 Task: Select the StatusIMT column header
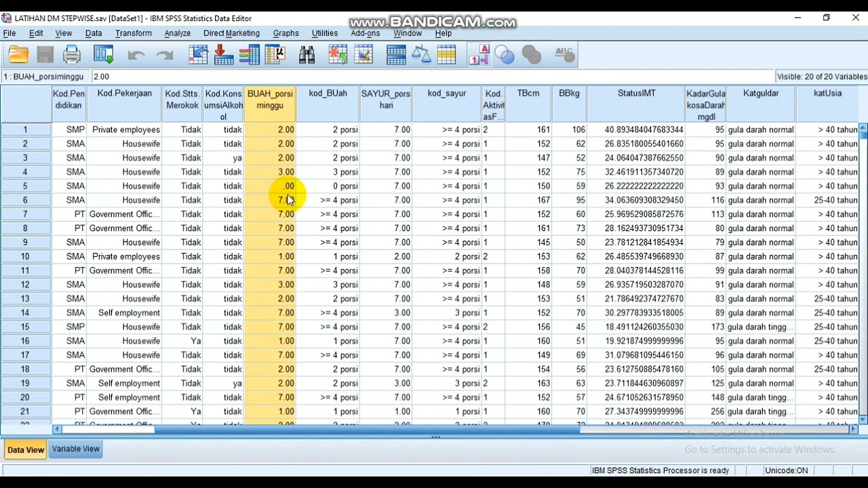click(636, 104)
